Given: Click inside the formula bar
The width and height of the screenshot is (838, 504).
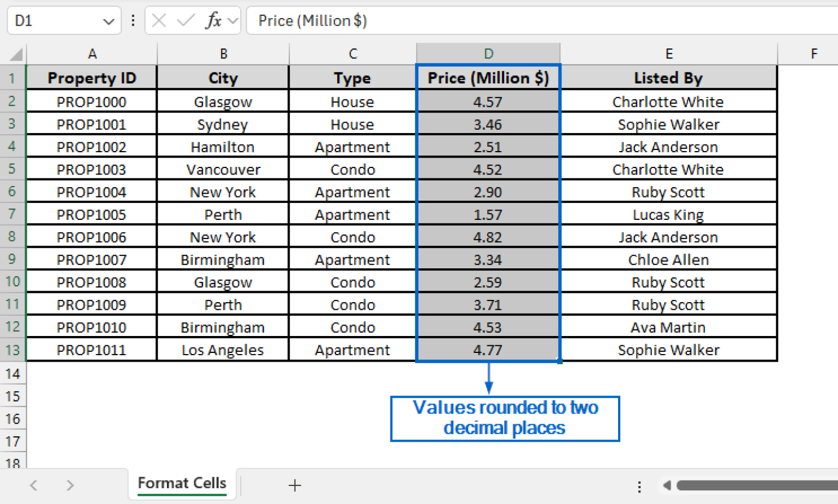Looking at the screenshot, I should coord(382,20).
